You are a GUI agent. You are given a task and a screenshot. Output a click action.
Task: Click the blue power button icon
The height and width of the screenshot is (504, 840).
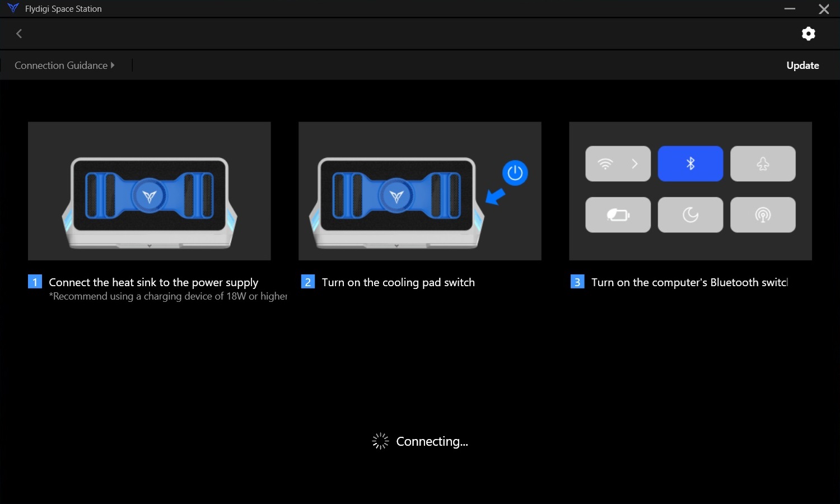click(x=515, y=173)
